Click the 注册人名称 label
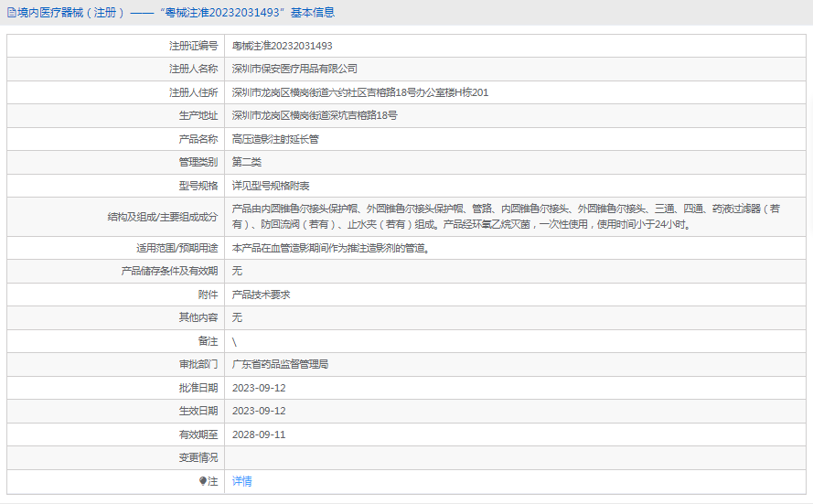The width and height of the screenshot is (813, 504). point(193,69)
